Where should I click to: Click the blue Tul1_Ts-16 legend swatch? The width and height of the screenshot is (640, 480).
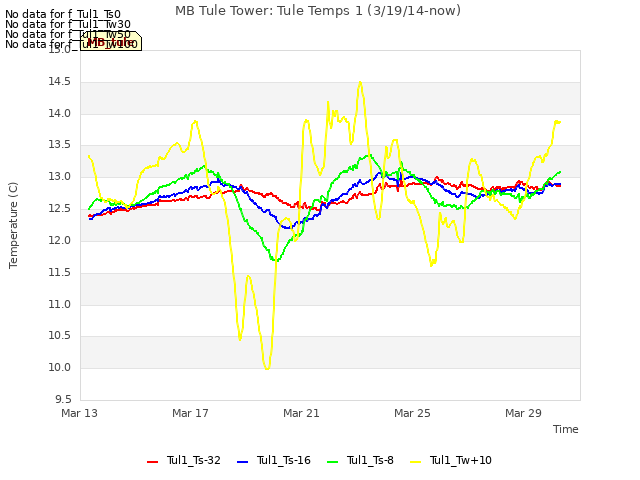[242, 462]
